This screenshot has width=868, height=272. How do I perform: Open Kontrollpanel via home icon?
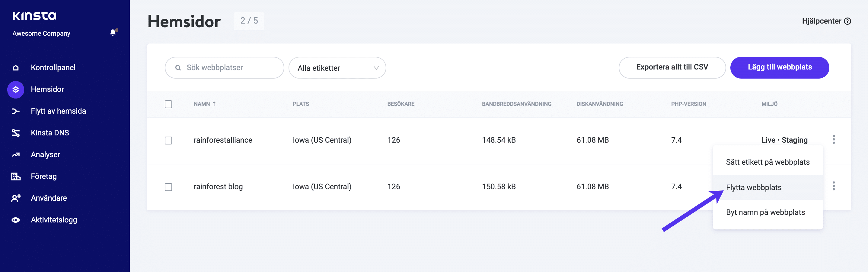pos(15,67)
